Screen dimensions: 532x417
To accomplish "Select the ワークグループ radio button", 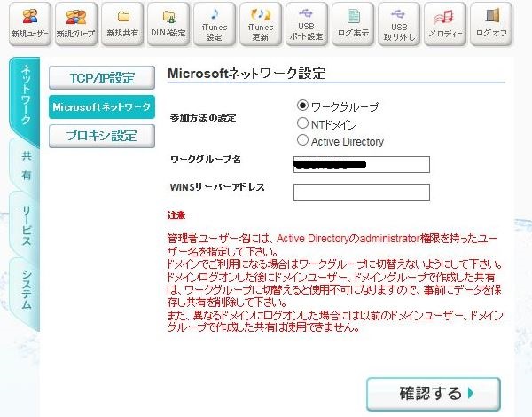I will coord(302,106).
